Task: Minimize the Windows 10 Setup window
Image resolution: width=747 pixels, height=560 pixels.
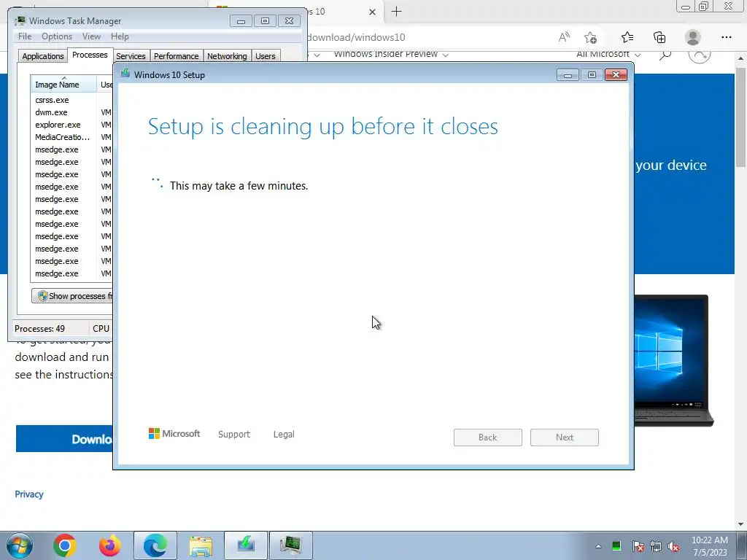Action: [x=568, y=75]
